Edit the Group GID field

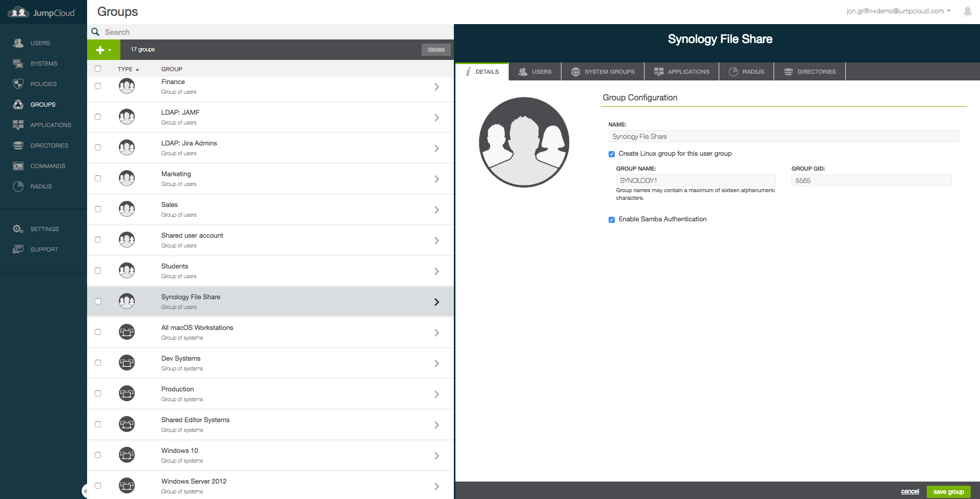(x=871, y=180)
